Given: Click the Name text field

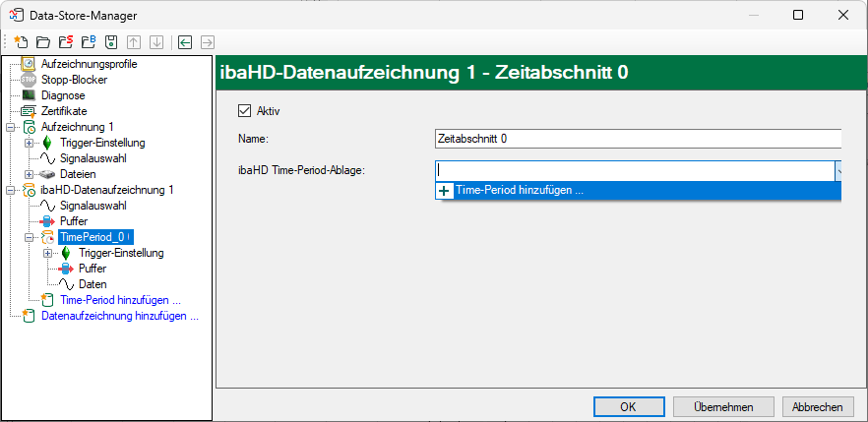Looking at the screenshot, I should 637,139.
